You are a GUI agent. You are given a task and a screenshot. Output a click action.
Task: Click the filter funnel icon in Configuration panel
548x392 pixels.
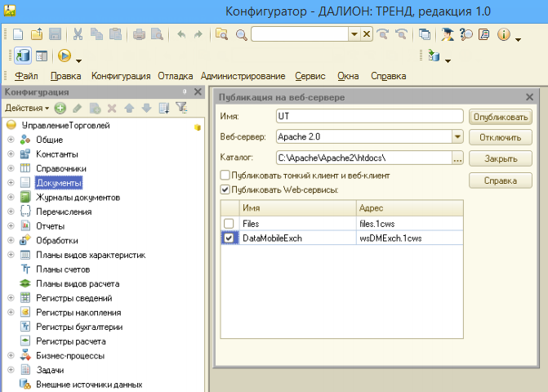pyautogui.click(x=182, y=108)
